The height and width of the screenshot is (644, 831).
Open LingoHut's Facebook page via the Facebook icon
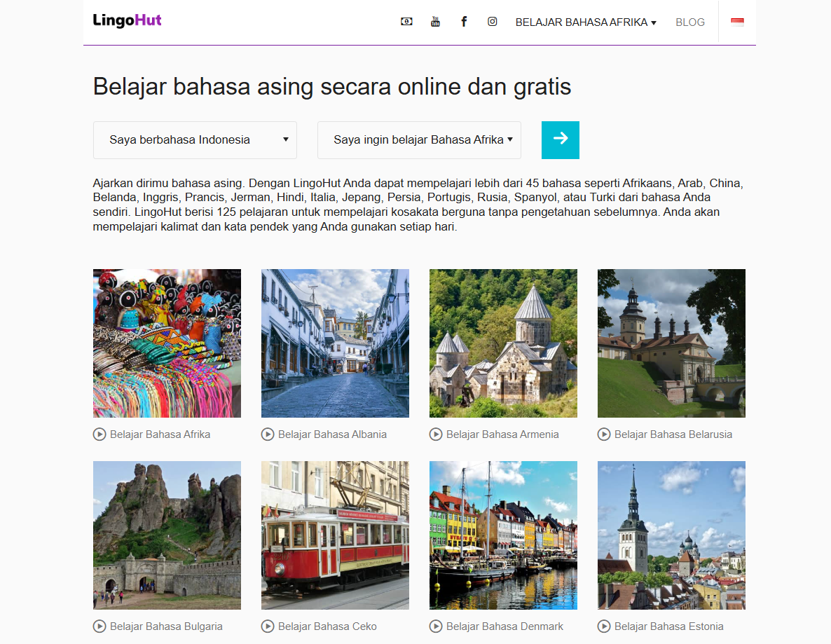pos(464,21)
